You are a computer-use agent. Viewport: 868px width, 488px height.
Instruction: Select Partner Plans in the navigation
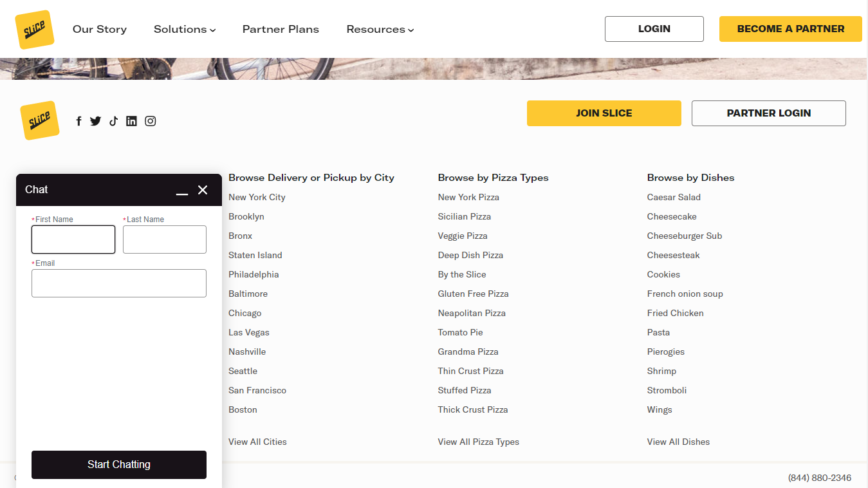point(281,29)
